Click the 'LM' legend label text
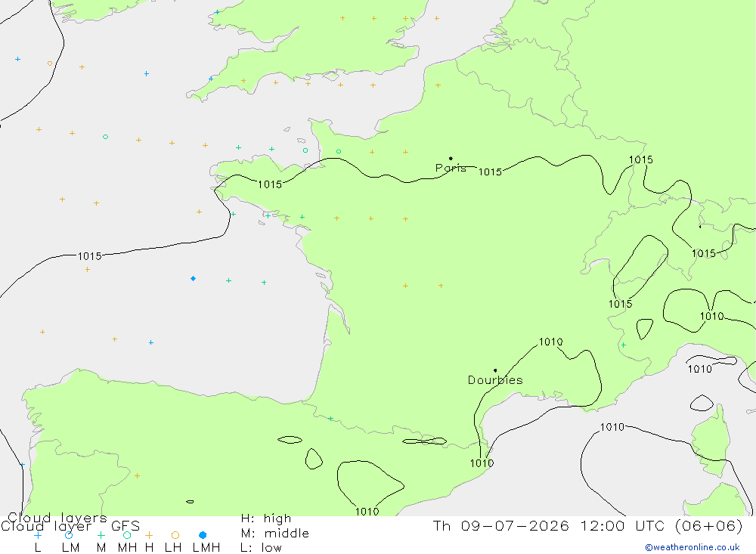 (x=70, y=548)
